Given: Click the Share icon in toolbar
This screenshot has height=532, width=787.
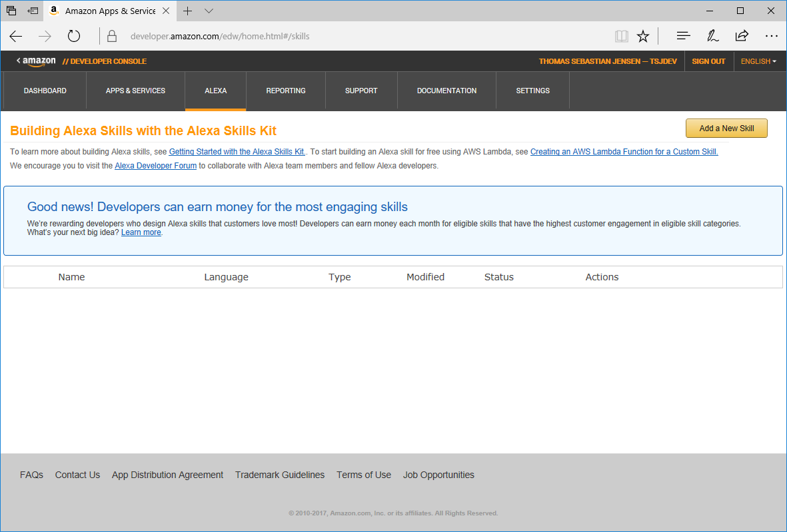Looking at the screenshot, I should (x=742, y=36).
